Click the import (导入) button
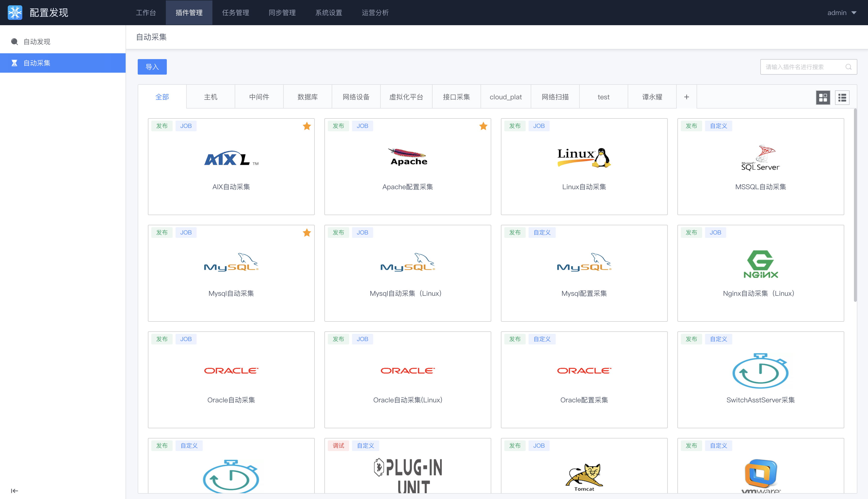The image size is (868, 499). (x=152, y=67)
